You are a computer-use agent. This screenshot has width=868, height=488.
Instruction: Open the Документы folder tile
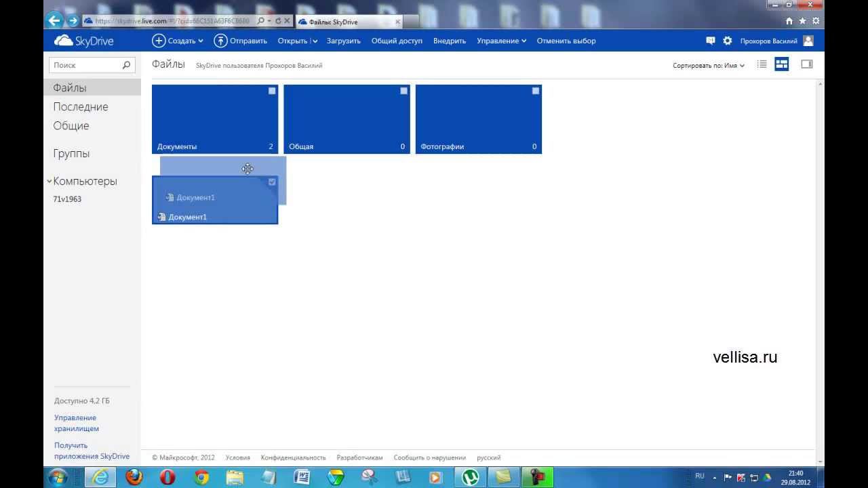click(x=215, y=119)
